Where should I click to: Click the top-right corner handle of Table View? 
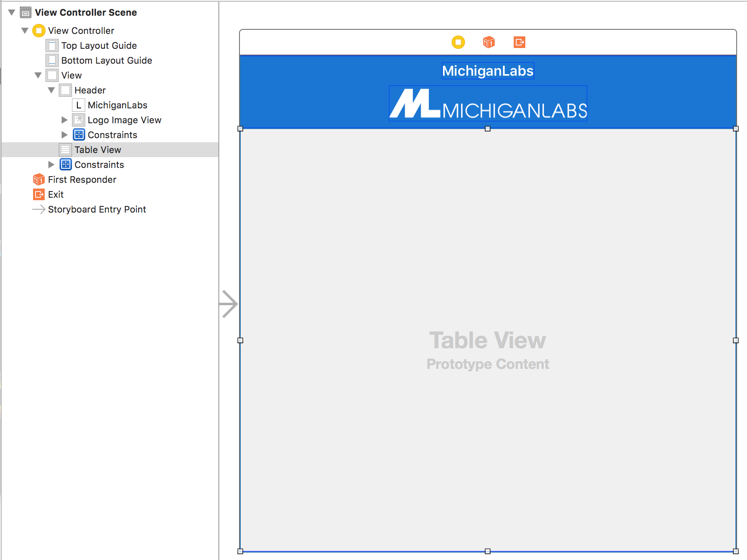click(x=736, y=129)
